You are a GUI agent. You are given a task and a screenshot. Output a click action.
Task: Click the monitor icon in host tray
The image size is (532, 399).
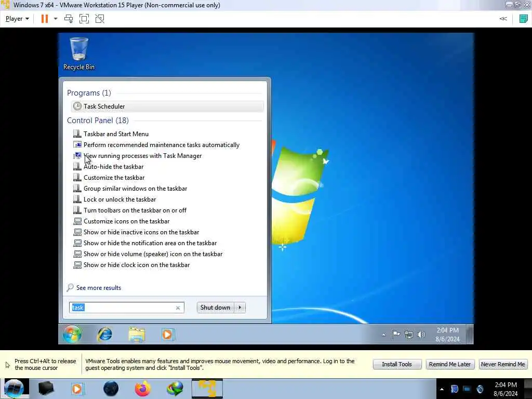click(x=467, y=389)
